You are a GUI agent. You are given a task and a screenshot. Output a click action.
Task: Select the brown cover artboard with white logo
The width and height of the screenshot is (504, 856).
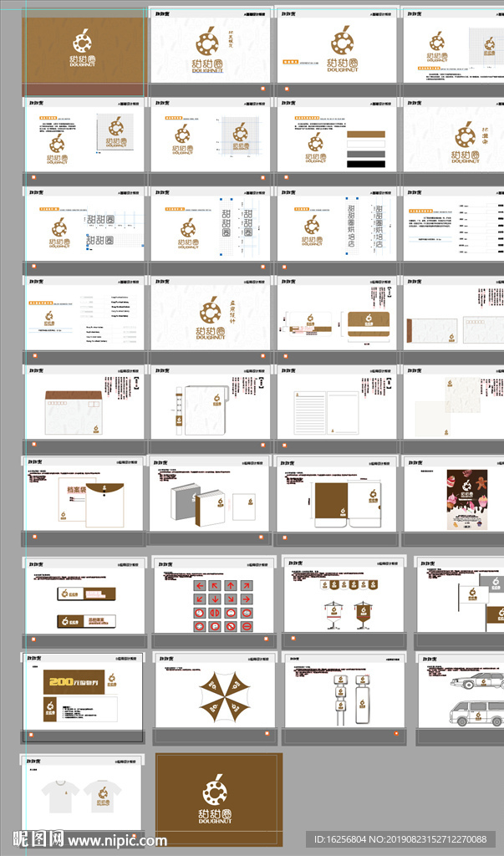(x=84, y=51)
